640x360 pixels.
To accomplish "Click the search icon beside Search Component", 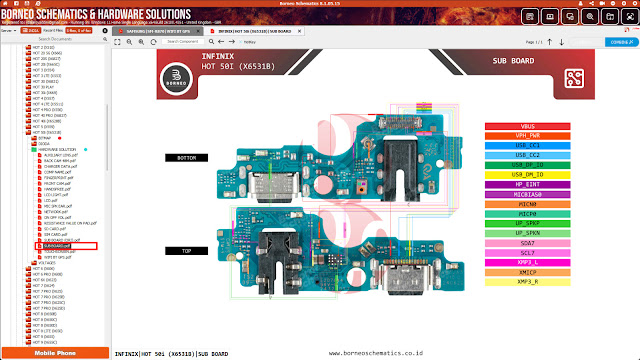I will pos(211,42).
